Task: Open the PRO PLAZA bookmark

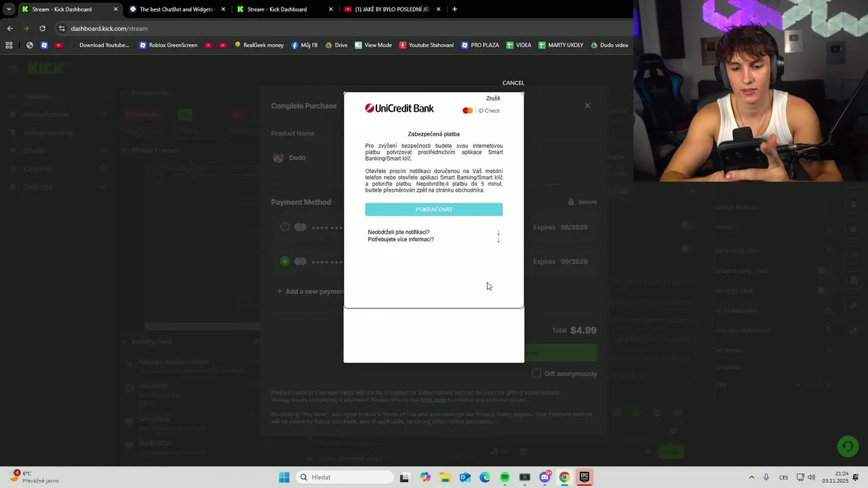Action: click(x=480, y=45)
